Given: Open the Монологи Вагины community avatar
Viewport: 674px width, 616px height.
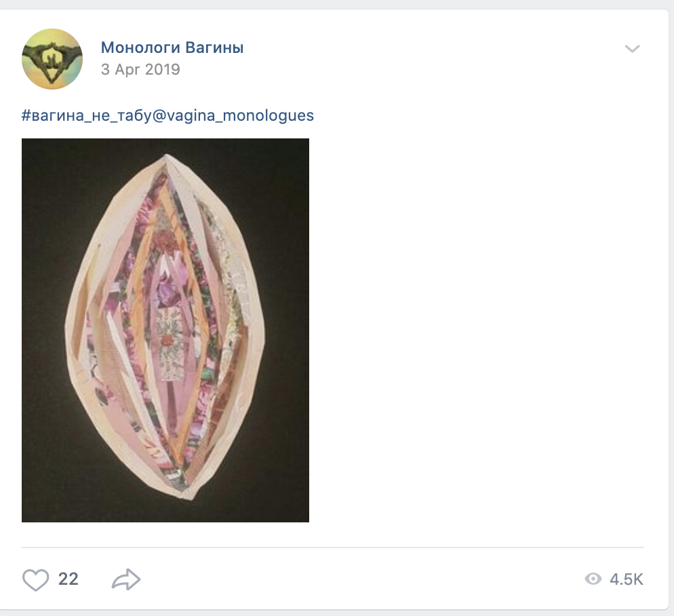Looking at the screenshot, I should 52,59.
